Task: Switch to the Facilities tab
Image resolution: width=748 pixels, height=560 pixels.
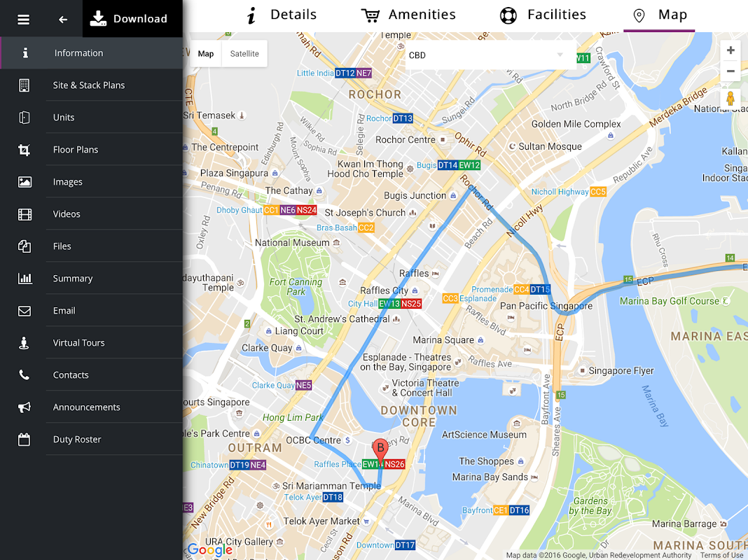Action: 543,15
